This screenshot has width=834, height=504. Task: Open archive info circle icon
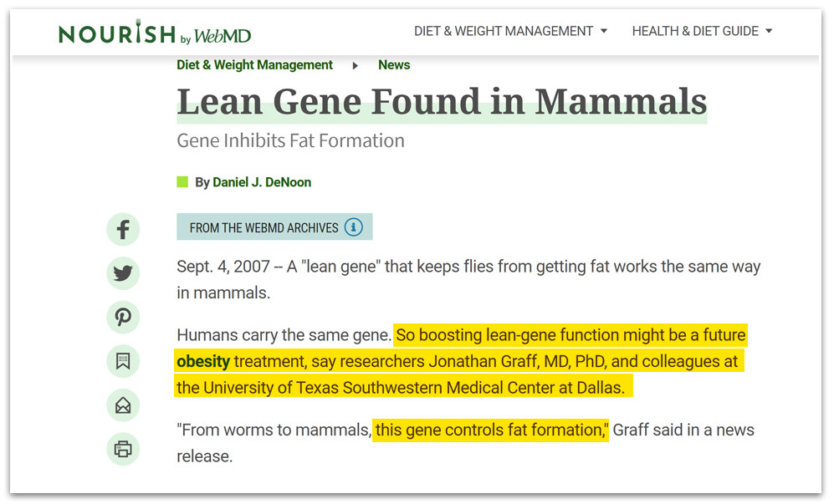click(354, 227)
